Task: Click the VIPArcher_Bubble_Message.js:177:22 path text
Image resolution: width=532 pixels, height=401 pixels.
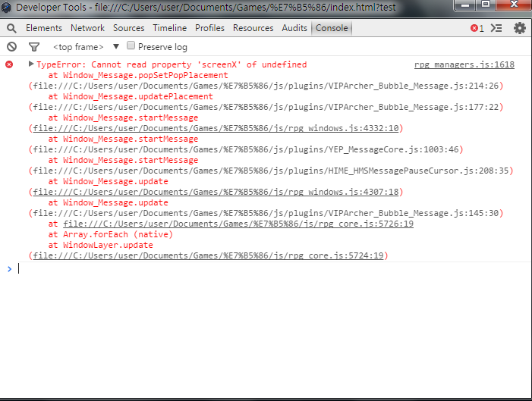Action: (x=266, y=107)
